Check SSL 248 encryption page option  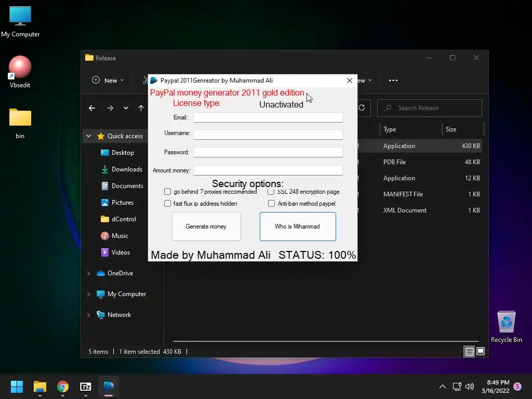[271, 192]
